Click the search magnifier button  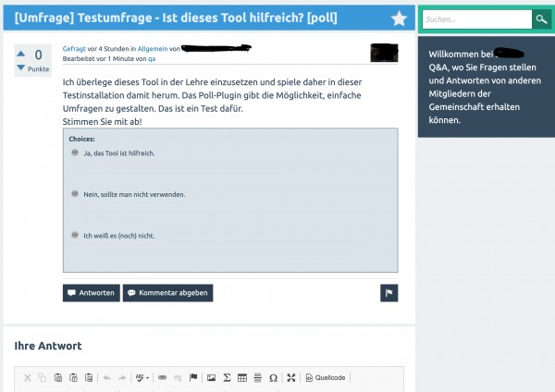541,18
